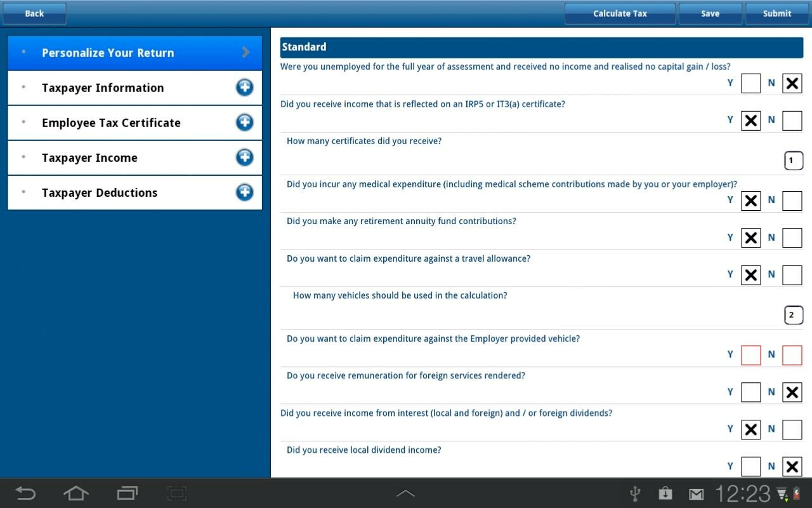The image size is (812, 508).
Task: Check N for medical expenditure question
Action: pyautogui.click(x=792, y=201)
